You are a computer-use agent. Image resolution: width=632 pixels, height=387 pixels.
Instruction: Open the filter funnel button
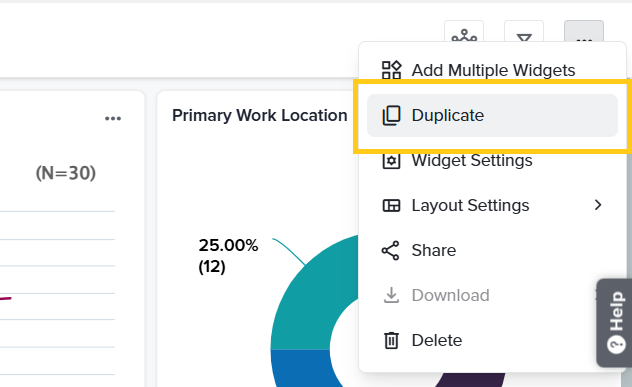click(524, 32)
